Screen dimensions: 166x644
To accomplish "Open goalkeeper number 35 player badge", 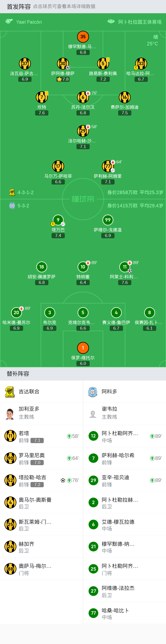I will click(83, 37).
